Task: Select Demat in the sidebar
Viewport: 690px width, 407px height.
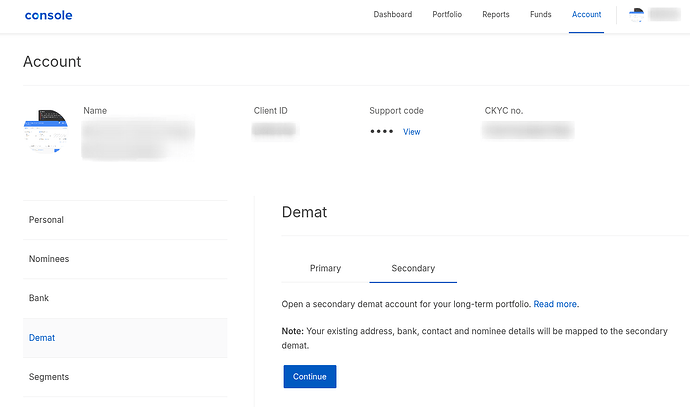Action: (42, 338)
